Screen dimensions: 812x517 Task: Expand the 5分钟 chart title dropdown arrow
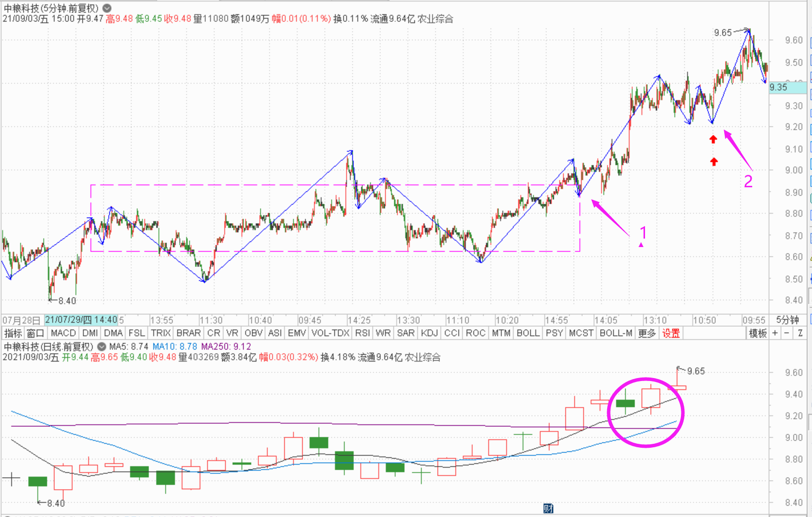tap(107, 8)
